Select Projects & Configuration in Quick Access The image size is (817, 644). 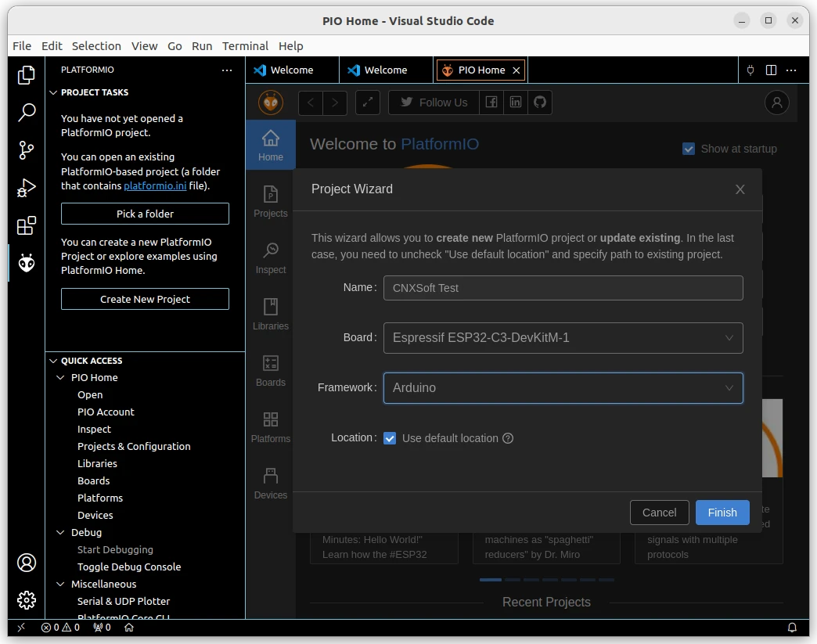[134, 446]
